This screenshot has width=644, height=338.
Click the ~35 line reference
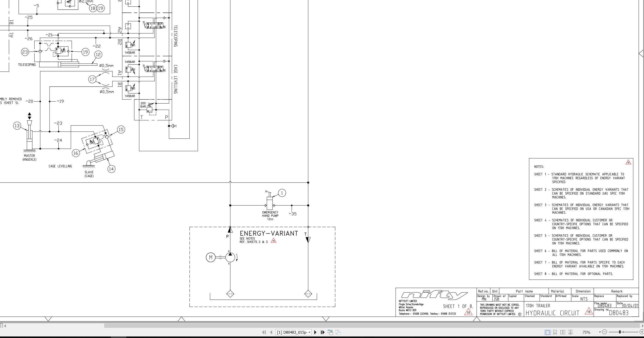[x=293, y=214]
